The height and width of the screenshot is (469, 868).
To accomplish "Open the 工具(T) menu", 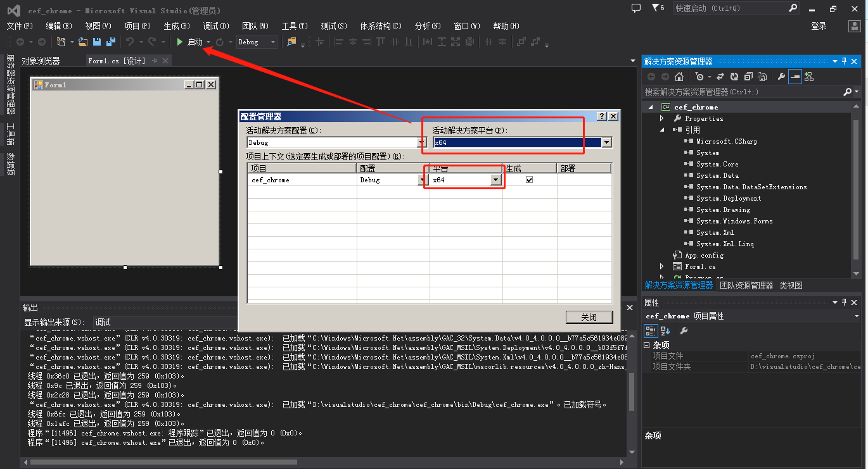I will point(295,26).
